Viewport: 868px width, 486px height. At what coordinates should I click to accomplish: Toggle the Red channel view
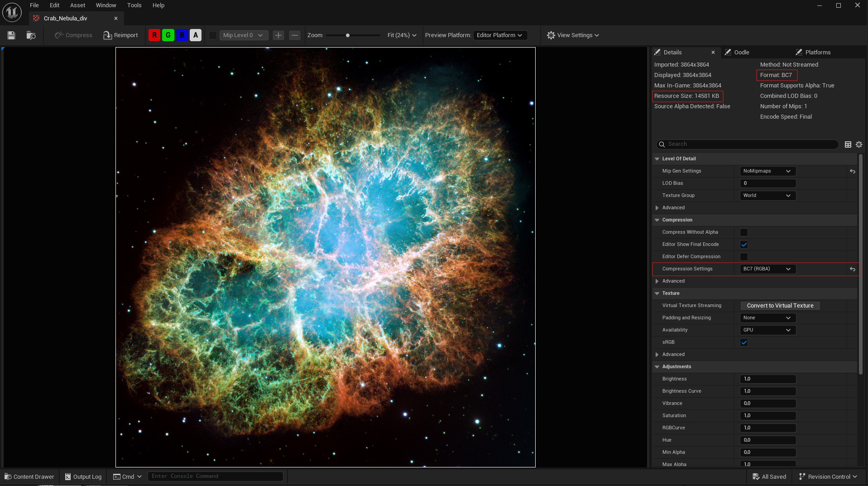(154, 35)
